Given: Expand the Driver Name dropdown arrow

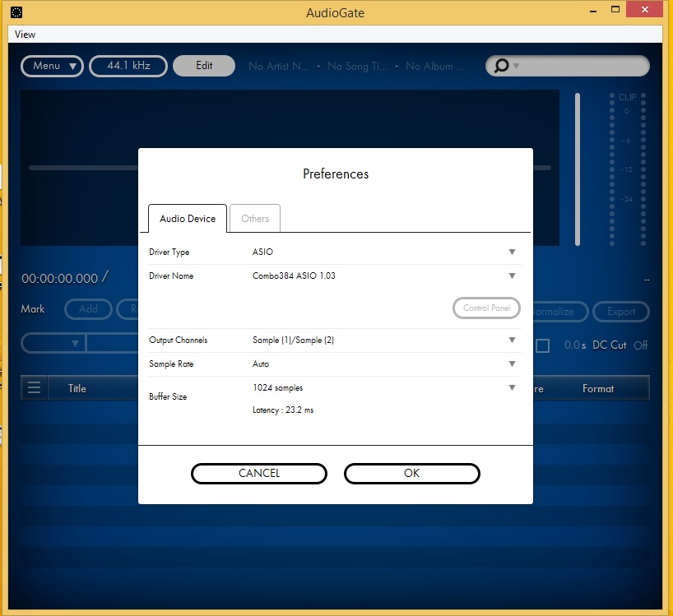Looking at the screenshot, I should pyautogui.click(x=512, y=276).
